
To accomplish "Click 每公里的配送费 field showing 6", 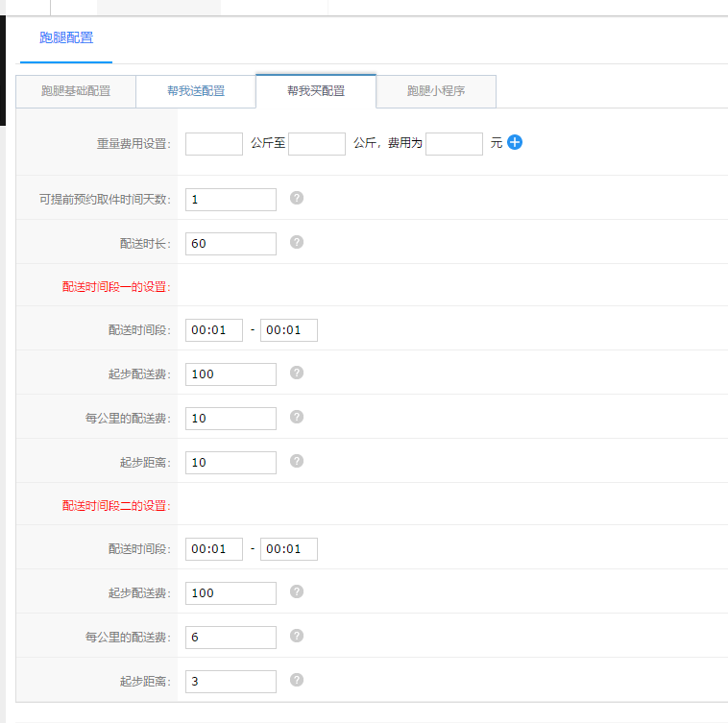I will pos(231,638).
